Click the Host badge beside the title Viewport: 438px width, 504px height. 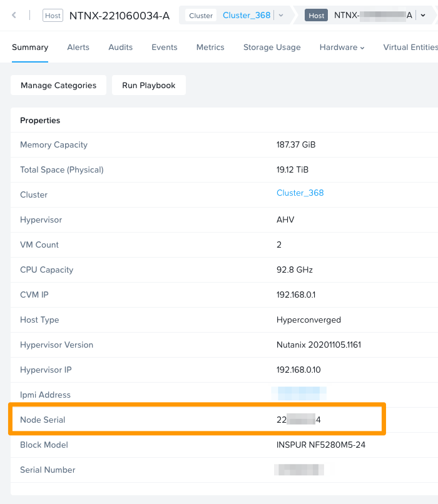pyautogui.click(x=53, y=16)
